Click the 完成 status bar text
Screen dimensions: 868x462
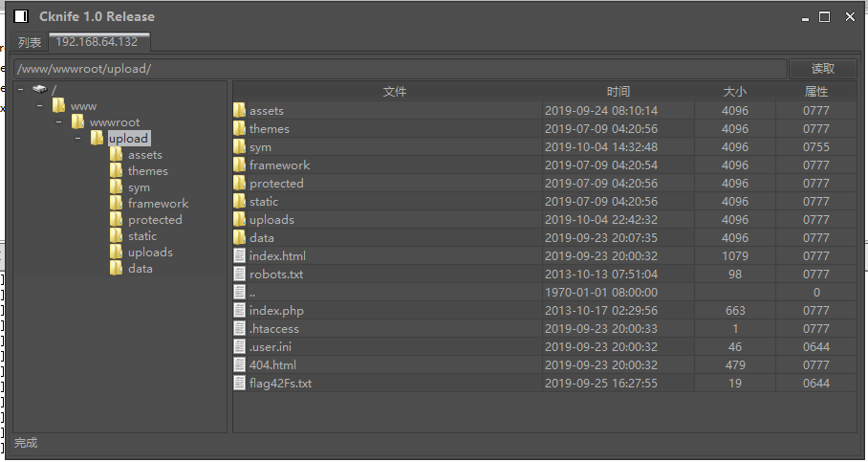(x=26, y=443)
